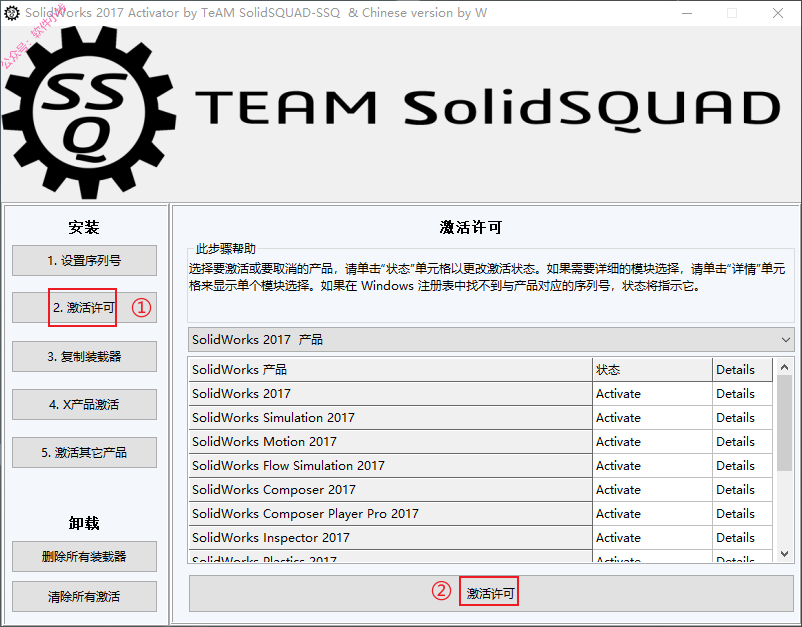This screenshot has width=802, height=627.
Task: Expand the SolidWorks 2017 产品 dropdown
Action: pyautogui.click(x=491, y=340)
